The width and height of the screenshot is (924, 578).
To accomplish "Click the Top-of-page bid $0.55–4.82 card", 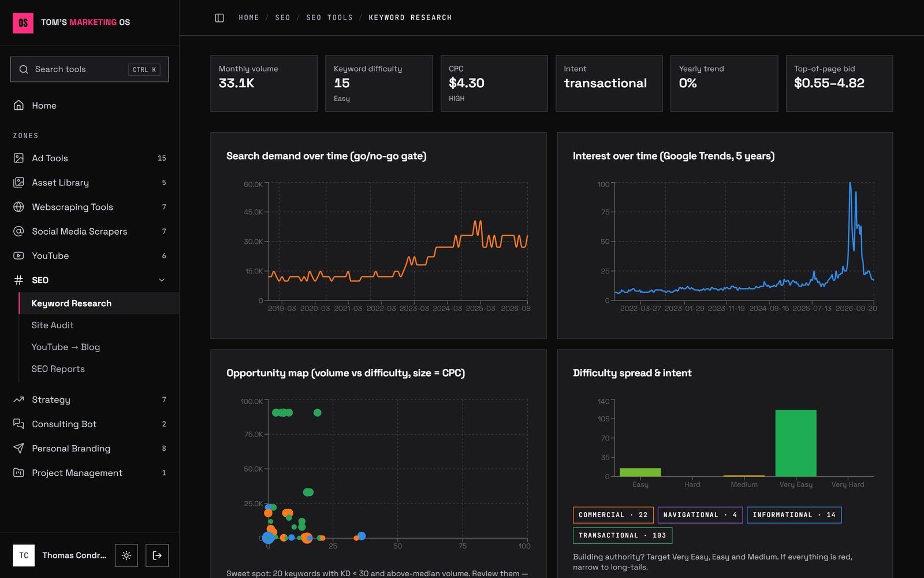I will click(839, 83).
